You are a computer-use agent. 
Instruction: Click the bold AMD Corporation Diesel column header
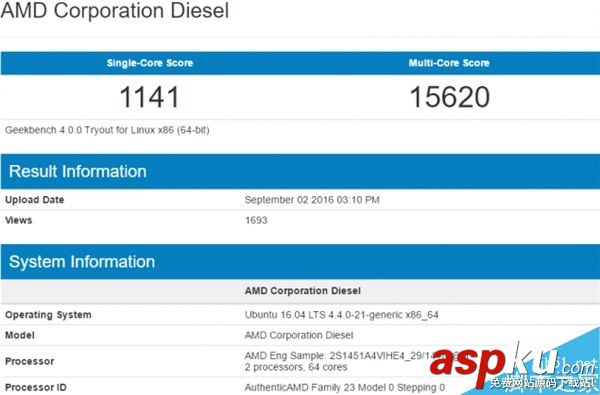(303, 291)
